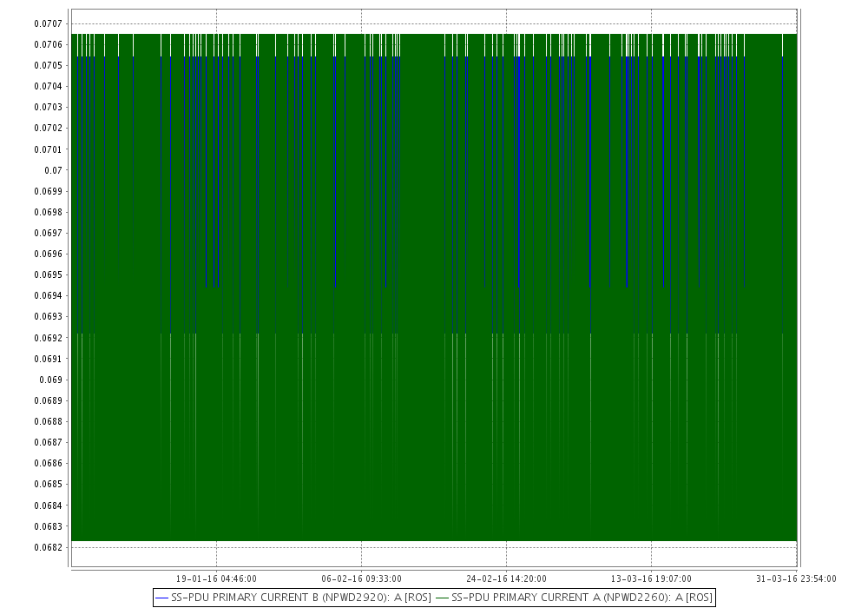Click x-axis label 31-03-16 23:54:00
Image resolution: width=868 pixels, height=608 pixels.
796,578
